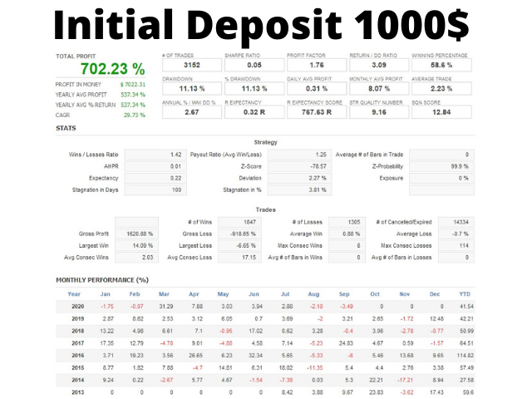Click the Expectancy value 0.22
The image size is (532, 399).
click(155, 178)
